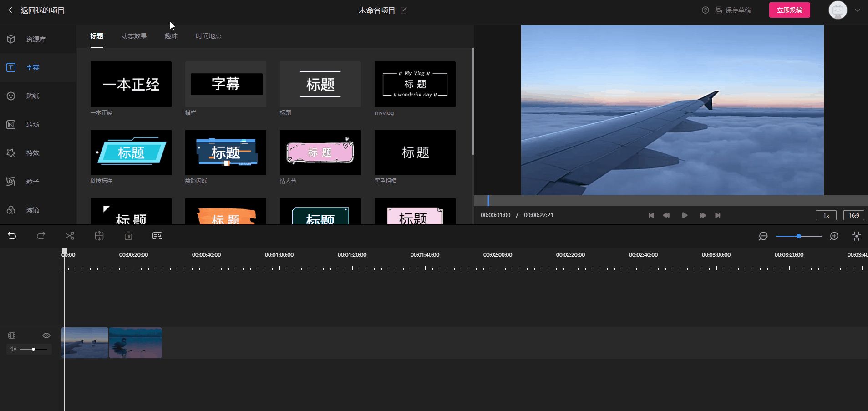Click the split clip scissors icon
Screen dimensions: 868x411
pos(70,236)
